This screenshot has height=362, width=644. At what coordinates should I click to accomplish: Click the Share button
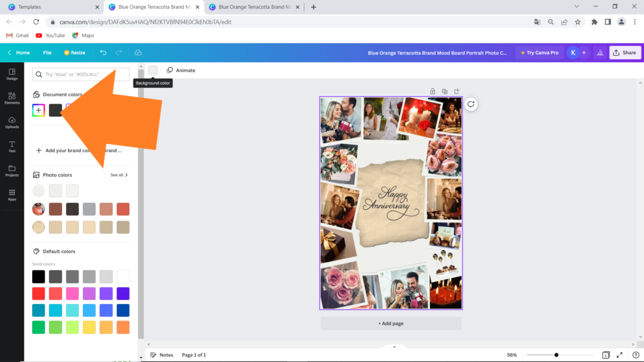pos(625,53)
